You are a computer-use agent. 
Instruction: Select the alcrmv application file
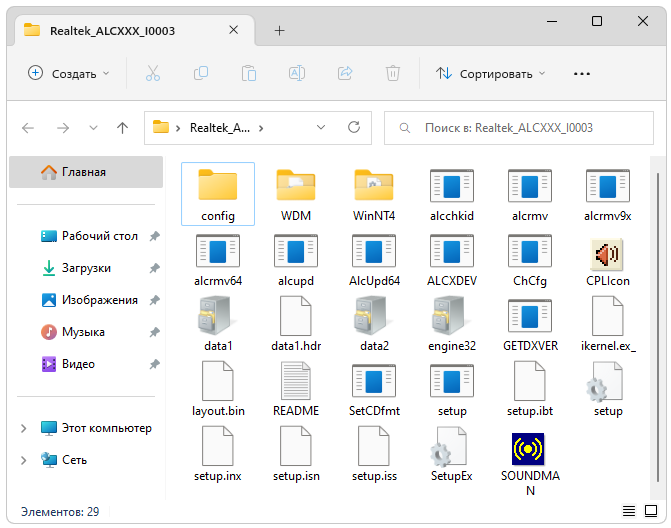pyautogui.click(x=530, y=194)
